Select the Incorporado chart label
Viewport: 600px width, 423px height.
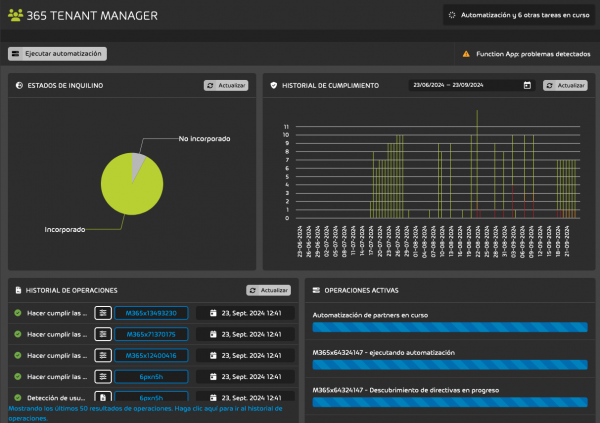tap(65, 229)
